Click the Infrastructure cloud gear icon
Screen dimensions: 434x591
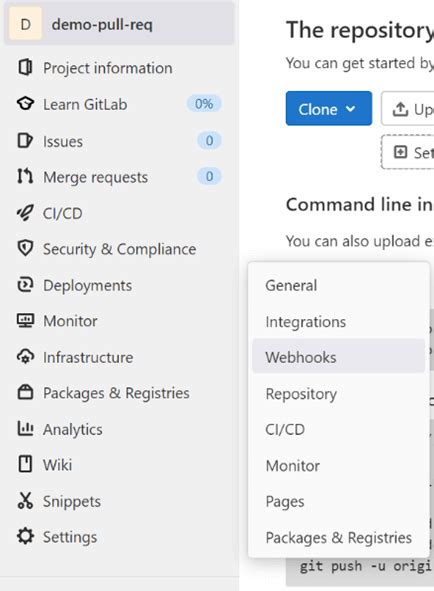click(25, 357)
